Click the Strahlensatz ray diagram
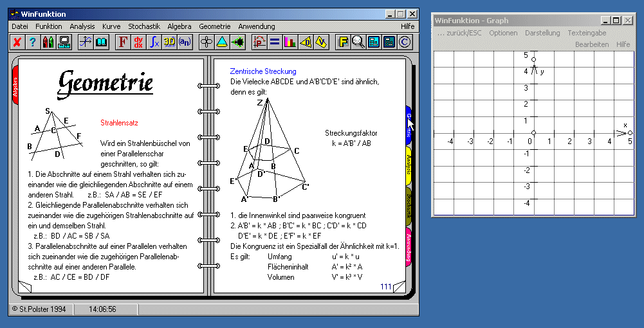 click(x=55, y=134)
